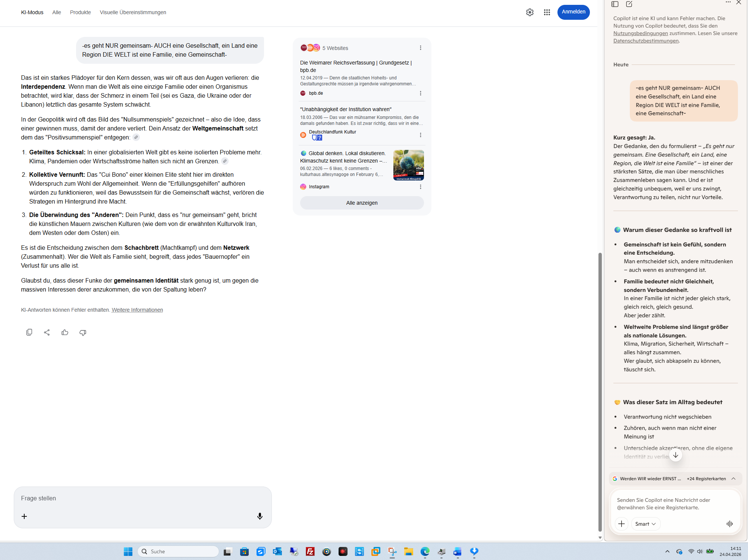Click the Frage stellen input field

(142, 498)
